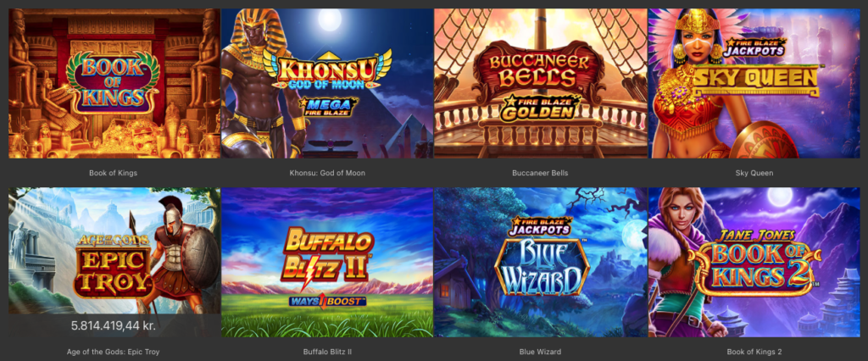Click the Book of Kings 2 caption
The width and height of the screenshot is (868, 361).
pyautogui.click(x=754, y=352)
